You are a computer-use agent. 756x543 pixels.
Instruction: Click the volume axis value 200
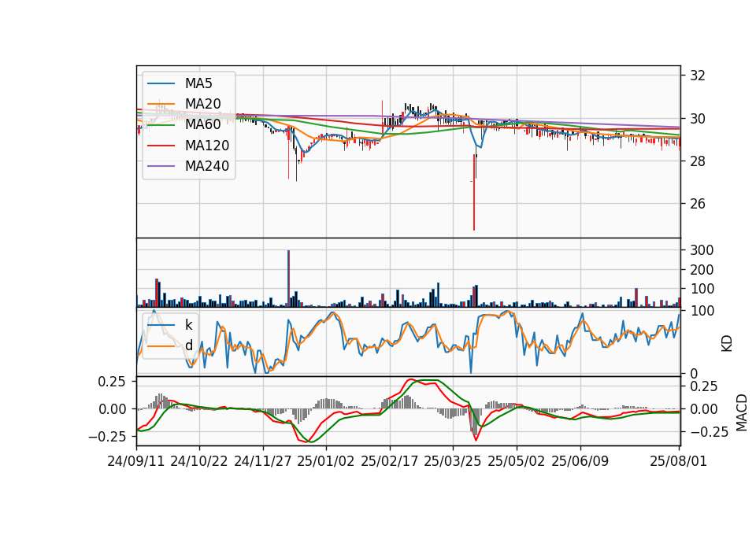(702, 270)
